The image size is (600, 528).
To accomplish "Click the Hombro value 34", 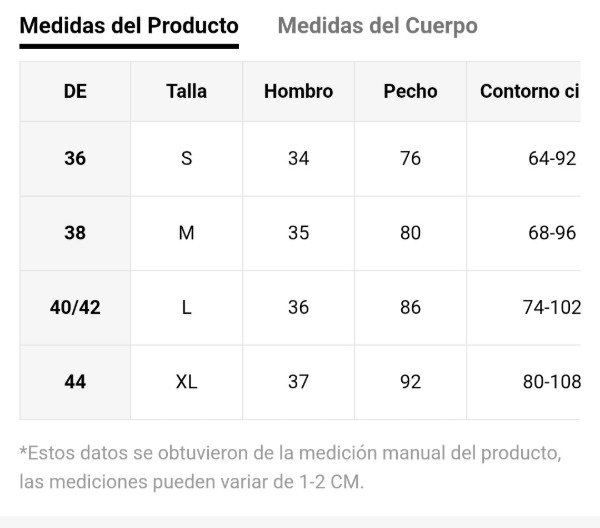I will point(298,158).
